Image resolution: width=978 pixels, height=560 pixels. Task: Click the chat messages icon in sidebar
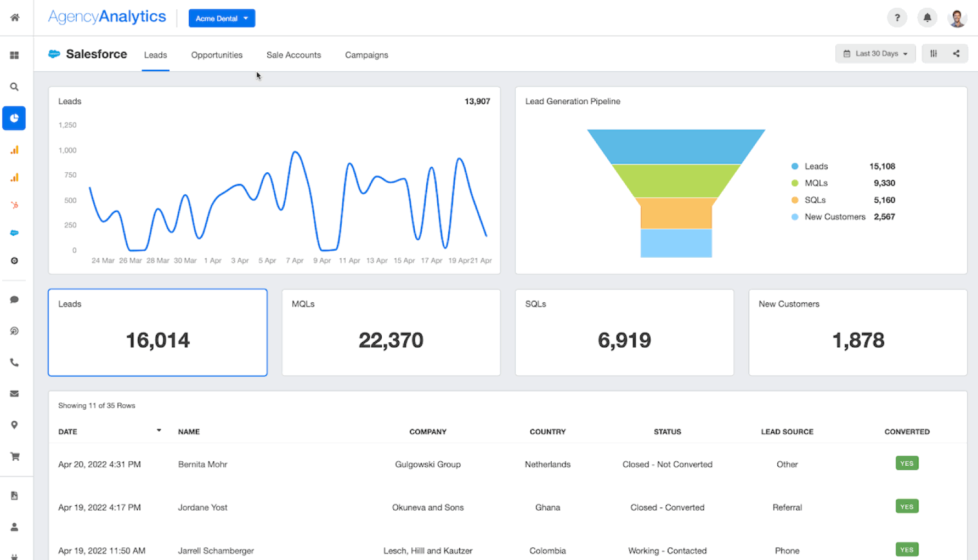(14, 299)
